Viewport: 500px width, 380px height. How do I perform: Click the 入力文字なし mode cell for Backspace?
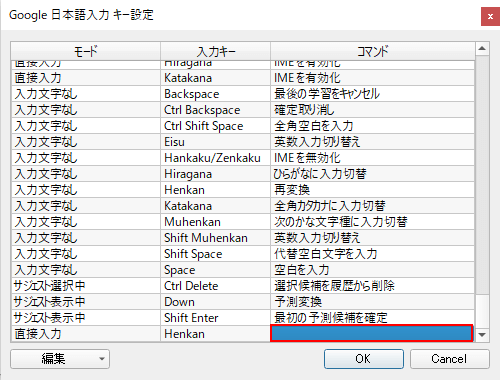point(86,94)
